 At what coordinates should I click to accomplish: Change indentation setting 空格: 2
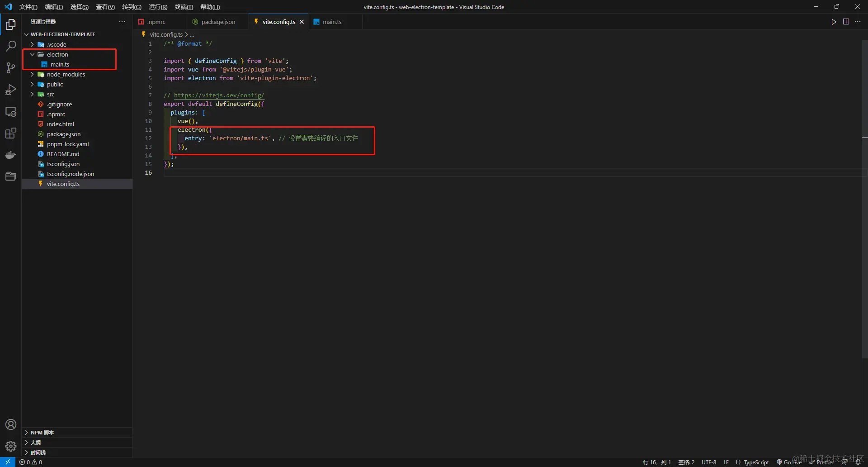click(x=686, y=462)
